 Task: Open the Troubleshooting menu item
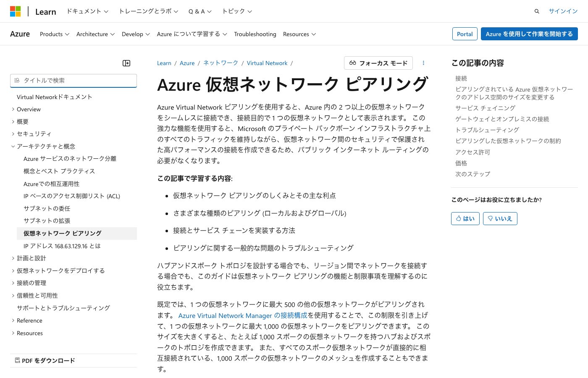[x=255, y=34]
